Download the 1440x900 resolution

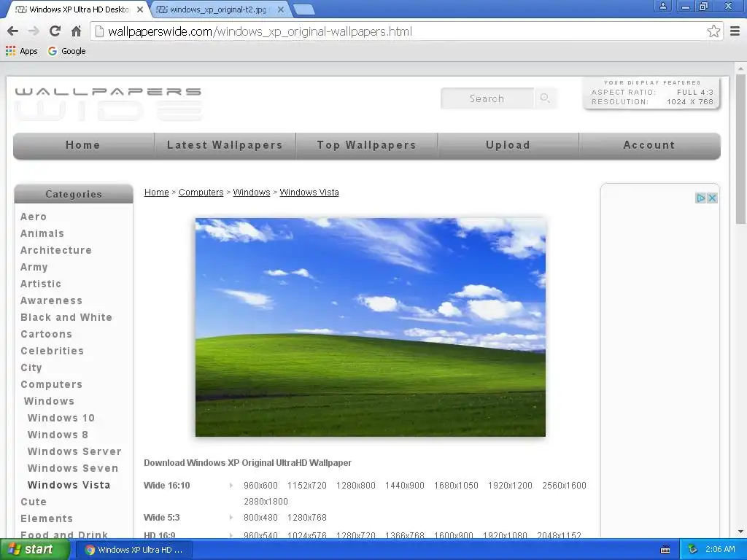pos(404,486)
